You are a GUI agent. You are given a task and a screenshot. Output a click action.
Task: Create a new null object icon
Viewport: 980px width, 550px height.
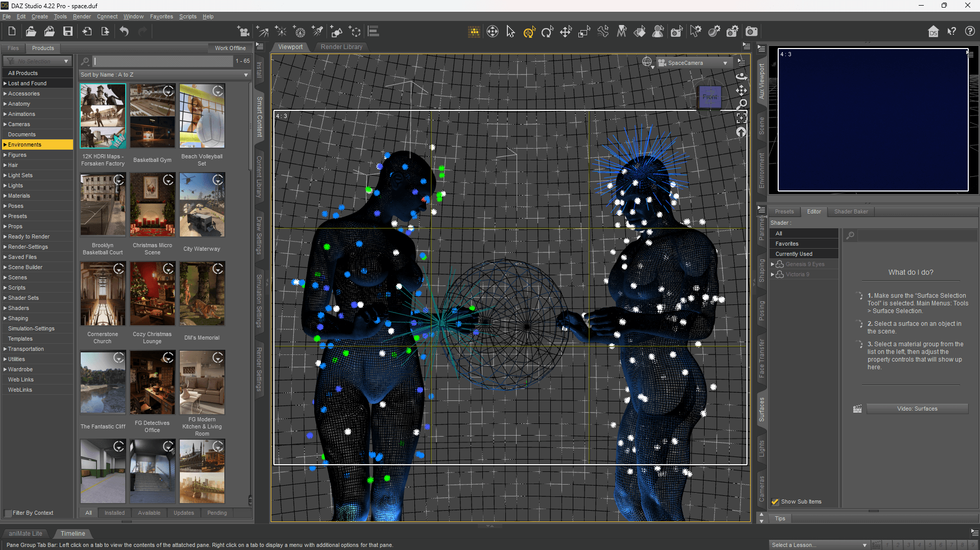coord(355,32)
